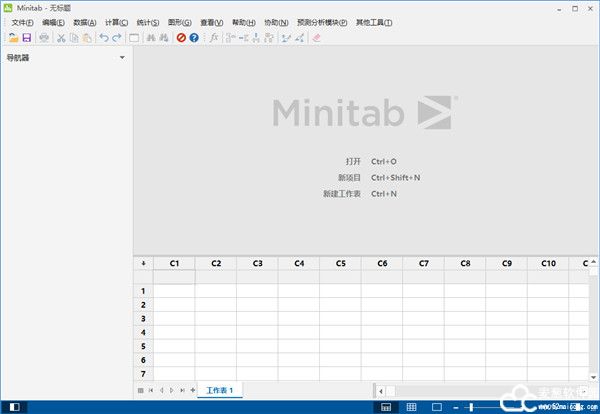
Task: Save the project with the disk icon
Action: [x=26, y=37]
